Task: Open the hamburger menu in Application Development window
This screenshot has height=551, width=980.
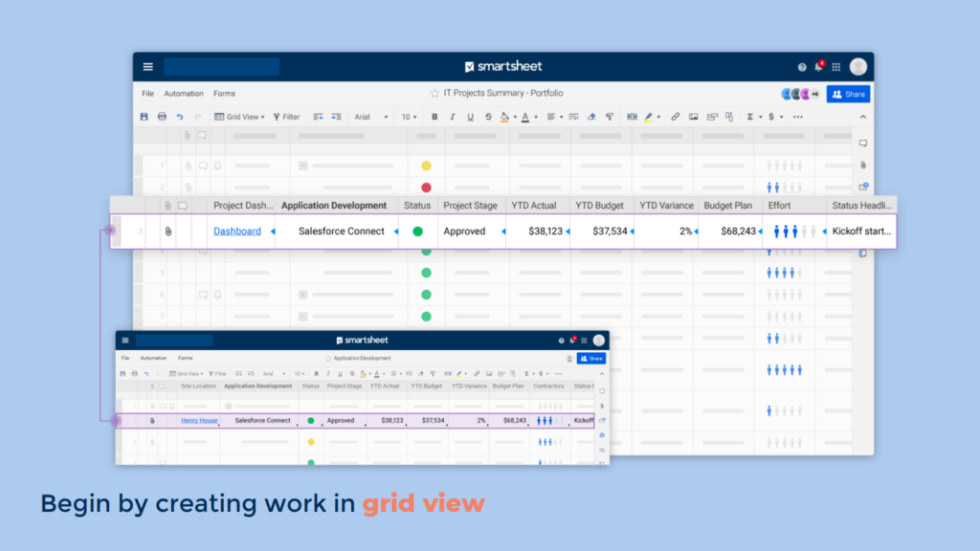Action: (125, 341)
